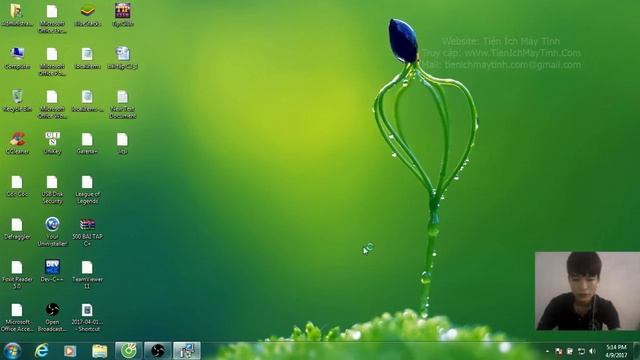This screenshot has height=360, width=640.
Task: Switch to the green Coc Coc browser taskbar button
Action: click(129, 351)
